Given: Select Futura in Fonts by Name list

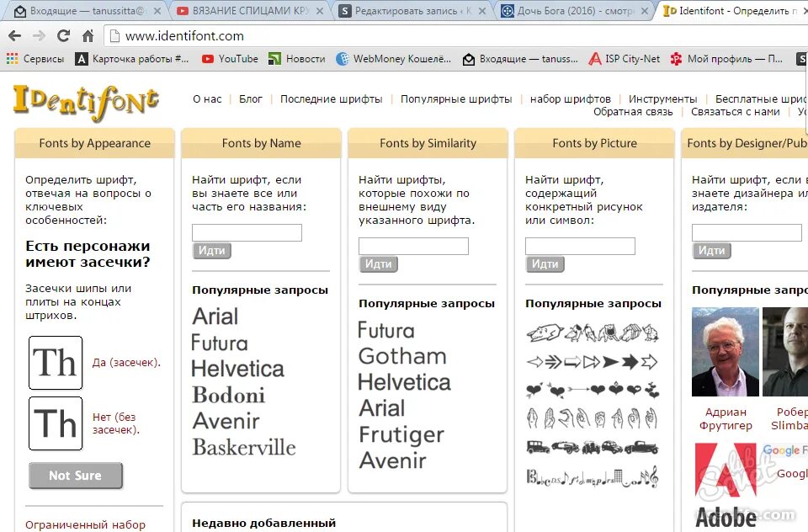Looking at the screenshot, I should tap(220, 343).
